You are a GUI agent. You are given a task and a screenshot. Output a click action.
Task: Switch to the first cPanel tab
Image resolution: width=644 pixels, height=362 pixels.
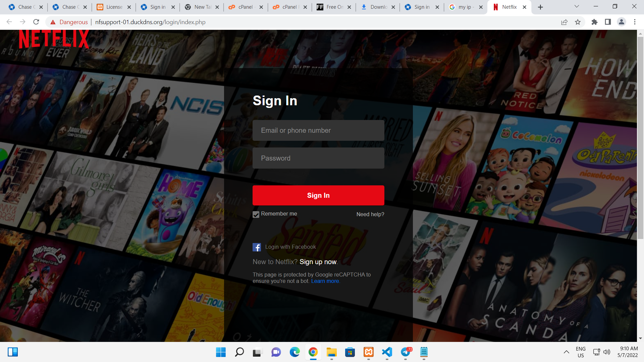(x=246, y=7)
